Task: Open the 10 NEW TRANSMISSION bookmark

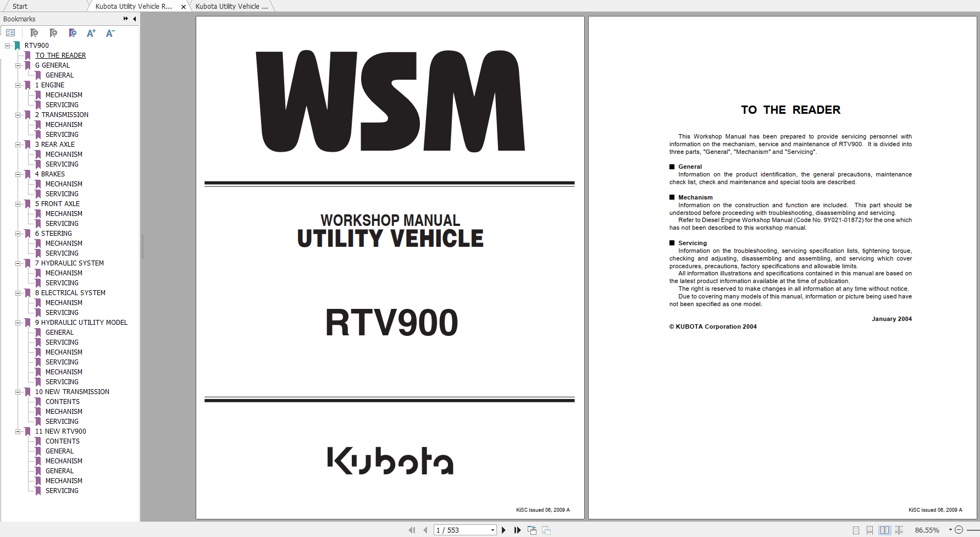Action: tap(72, 392)
